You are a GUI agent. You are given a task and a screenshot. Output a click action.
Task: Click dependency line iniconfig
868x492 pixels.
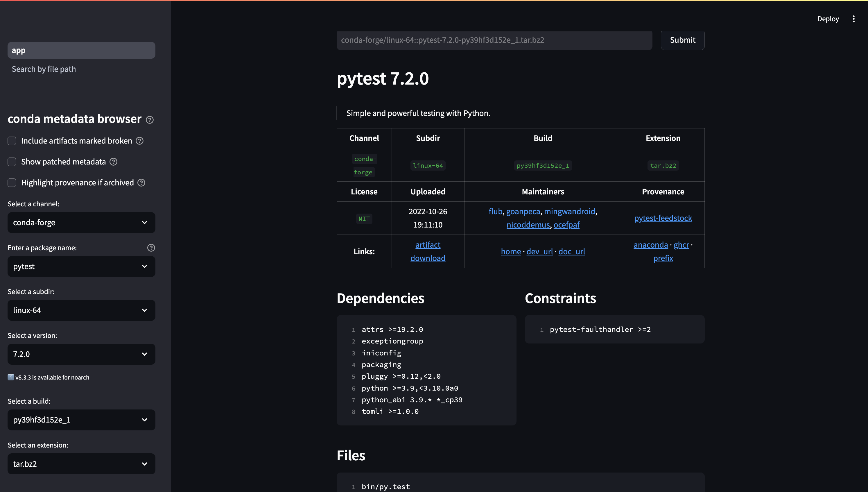coord(381,353)
